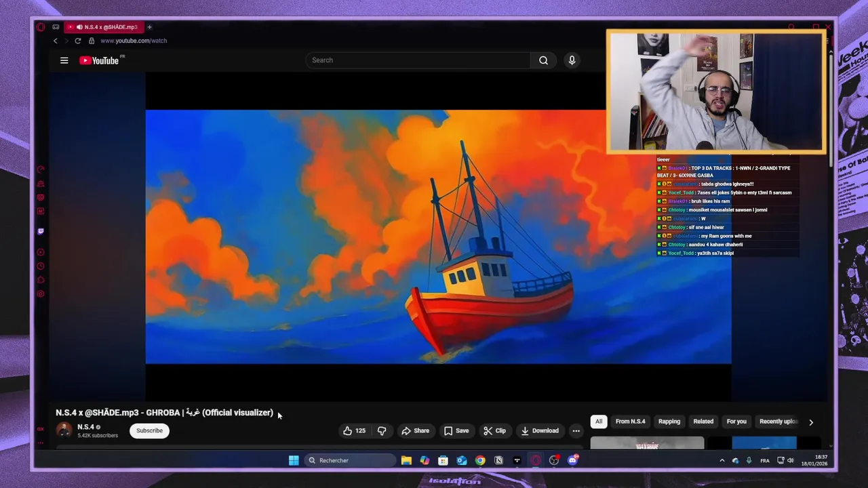The image size is (868, 488).
Task: Start voice search with microphone
Action: pyautogui.click(x=572, y=60)
